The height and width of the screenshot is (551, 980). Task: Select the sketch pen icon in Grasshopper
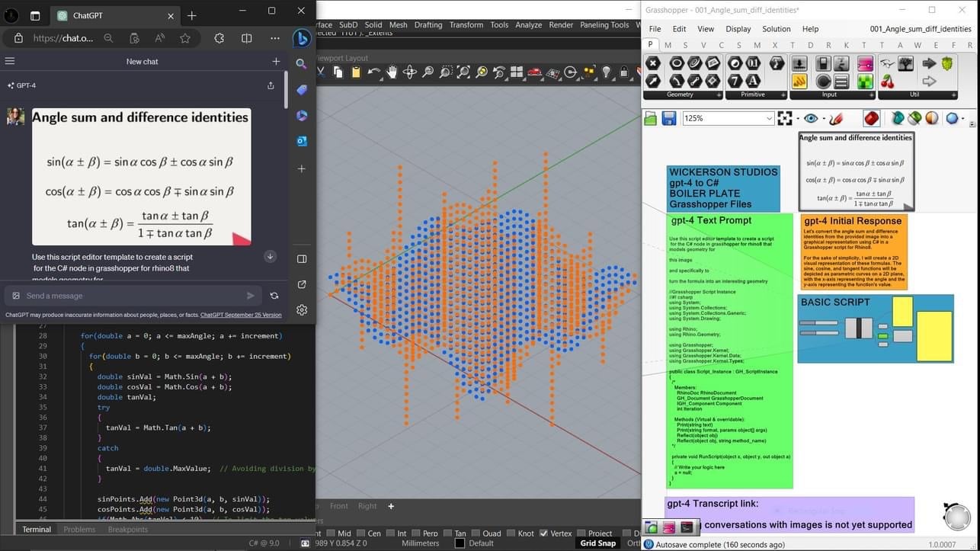point(836,118)
